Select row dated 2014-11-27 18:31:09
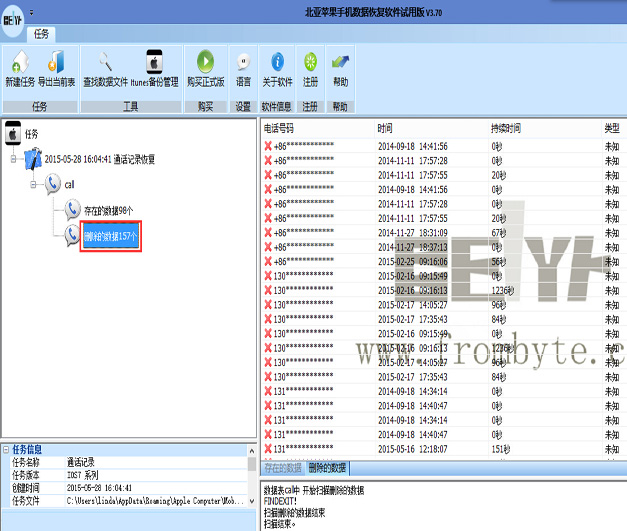 pyautogui.click(x=444, y=233)
